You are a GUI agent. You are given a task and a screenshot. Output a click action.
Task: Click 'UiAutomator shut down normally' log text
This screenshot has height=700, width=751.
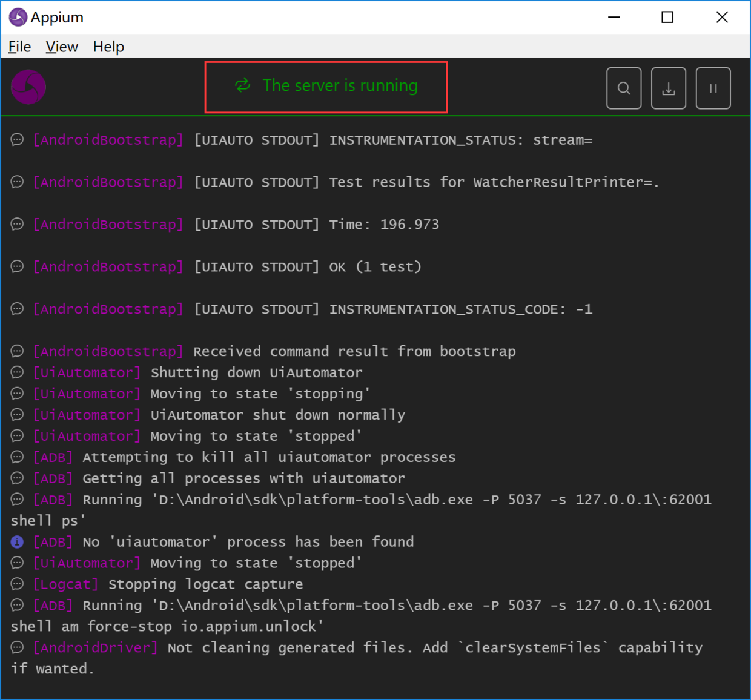[x=278, y=415]
